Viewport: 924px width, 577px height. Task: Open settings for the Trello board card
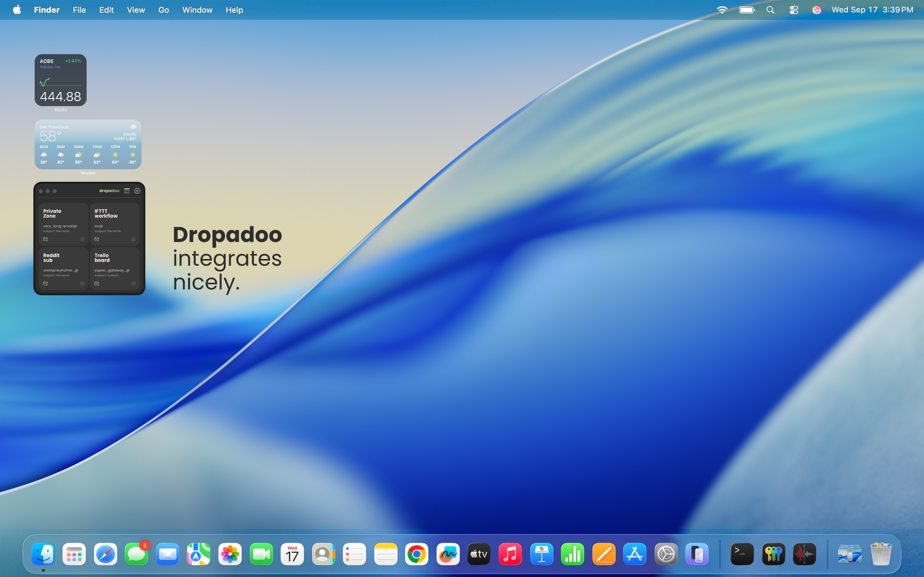(134, 284)
